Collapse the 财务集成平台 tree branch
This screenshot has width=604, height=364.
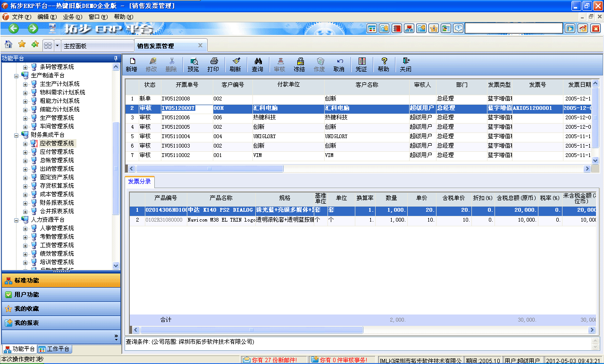[16, 134]
